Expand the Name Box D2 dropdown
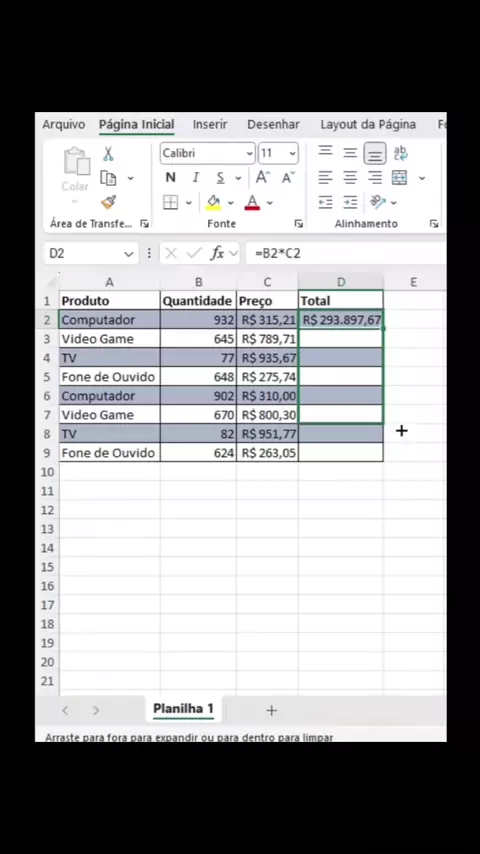Screen dimensions: 480x854 point(129,254)
